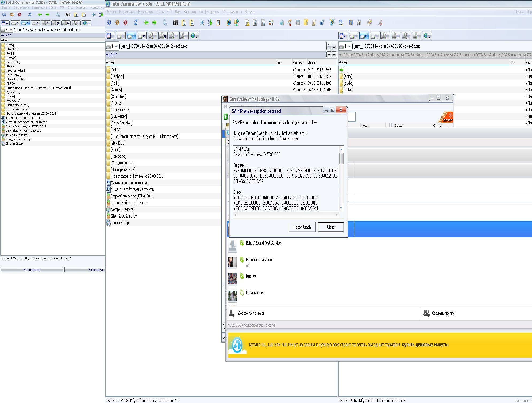Click orange gear icon in large Total Commander toolbar
Image resolution: width=532 pixels, height=403 pixels.
[x=117, y=23]
